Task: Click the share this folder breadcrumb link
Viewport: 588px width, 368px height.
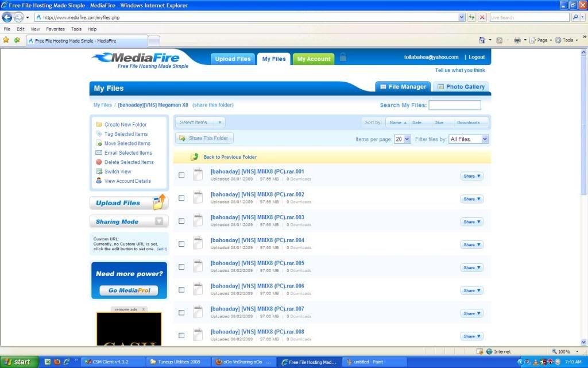Action: 213,105
